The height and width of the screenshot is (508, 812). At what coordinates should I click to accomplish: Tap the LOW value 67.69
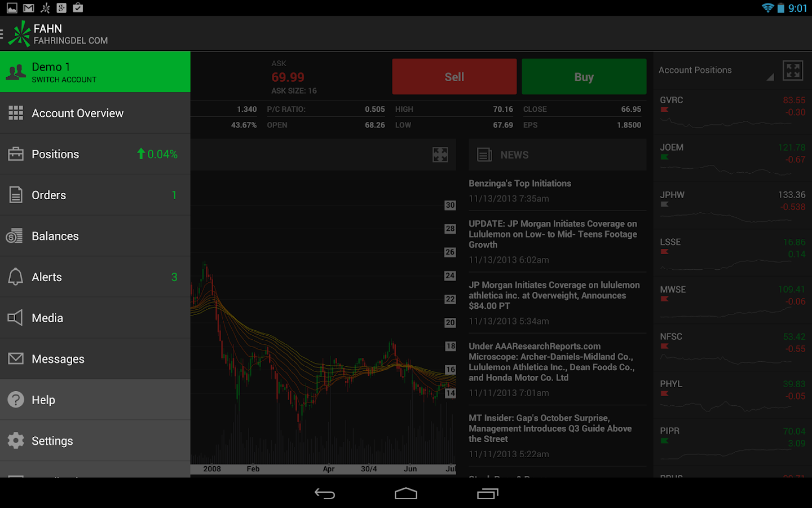[x=503, y=125]
